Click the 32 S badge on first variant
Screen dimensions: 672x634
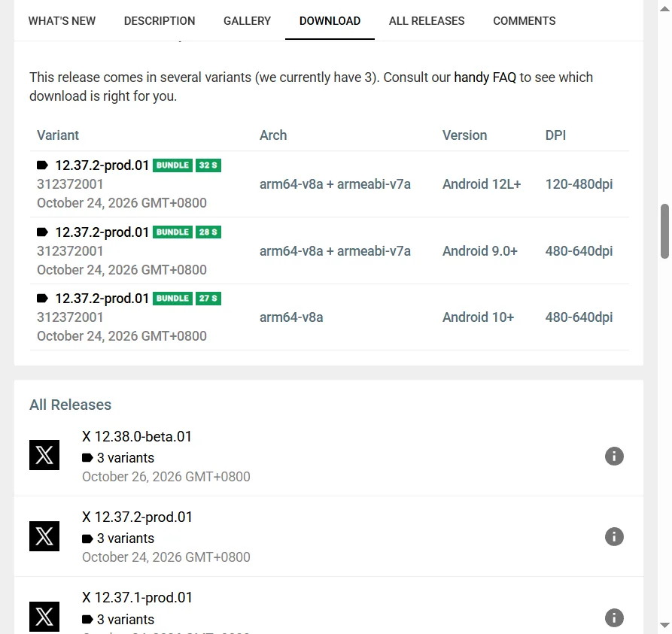coord(208,165)
